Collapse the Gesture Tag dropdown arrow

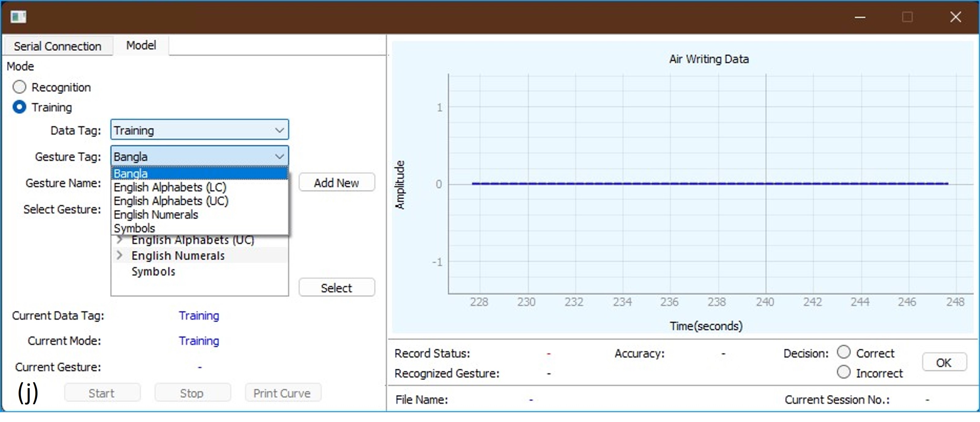coord(279,156)
